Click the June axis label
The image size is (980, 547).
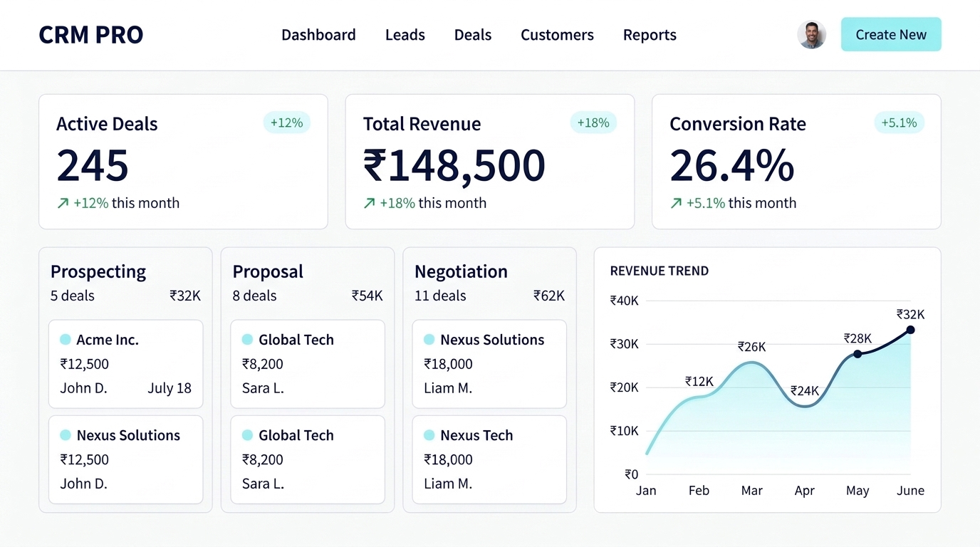tap(910, 491)
